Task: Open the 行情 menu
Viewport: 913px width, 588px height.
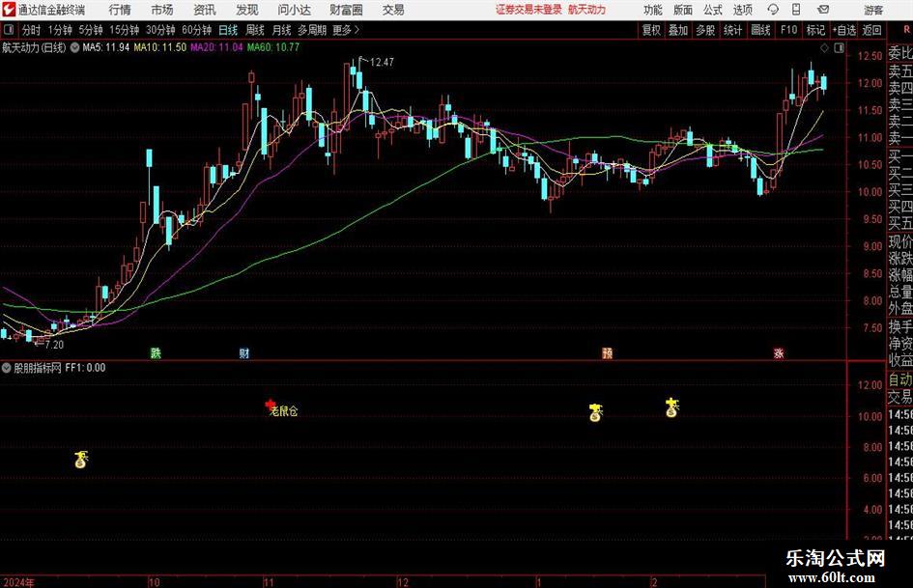Action: click(120, 10)
